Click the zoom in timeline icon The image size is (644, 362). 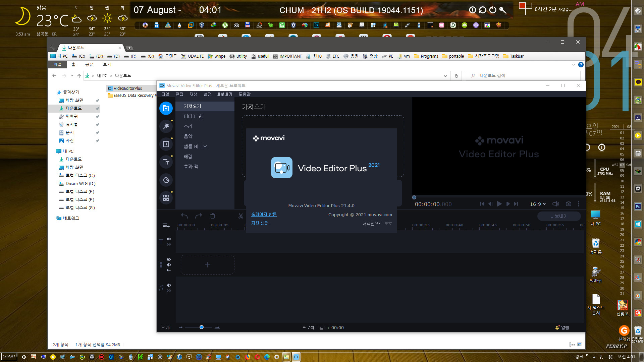click(217, 327)
